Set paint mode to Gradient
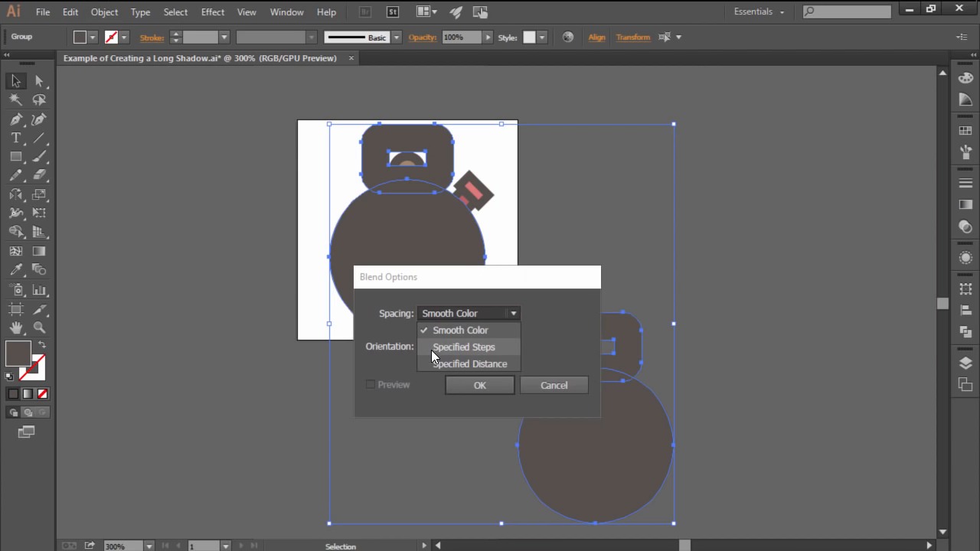 pos(28,393)
